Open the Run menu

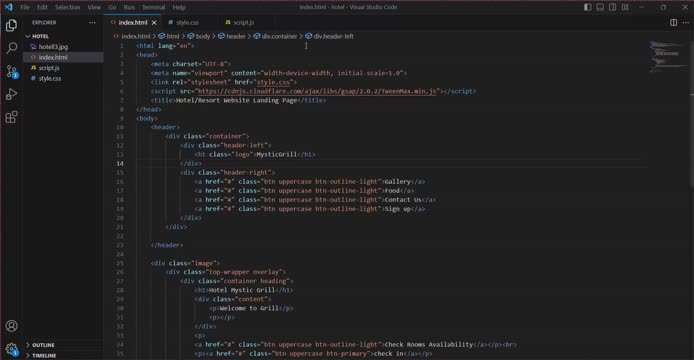129,7
